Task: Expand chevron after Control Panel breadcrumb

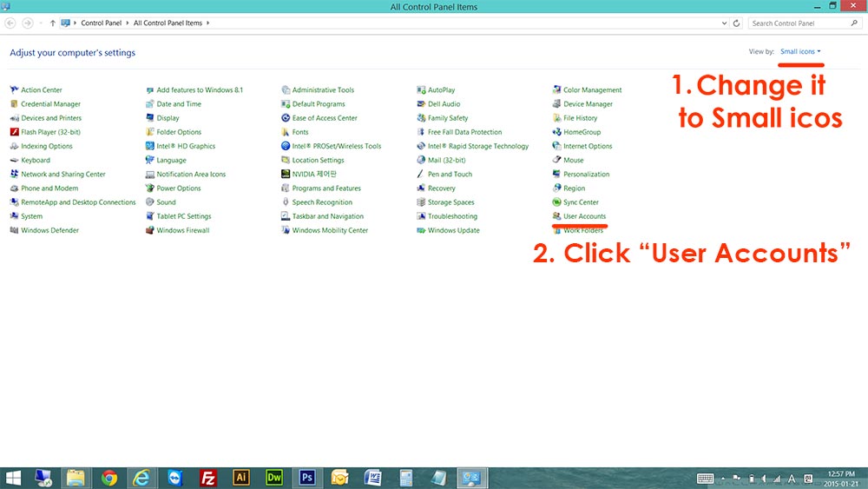Action: pyautogui.click(x=128, y=23)
